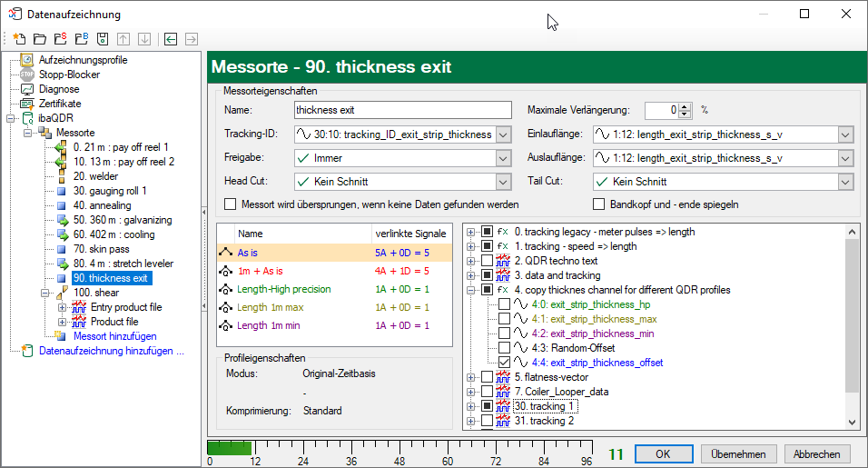The width and height of the screenshot is (868, 468).
Task: Enable skipping Messort when no data found
Action: pos(231,204)
